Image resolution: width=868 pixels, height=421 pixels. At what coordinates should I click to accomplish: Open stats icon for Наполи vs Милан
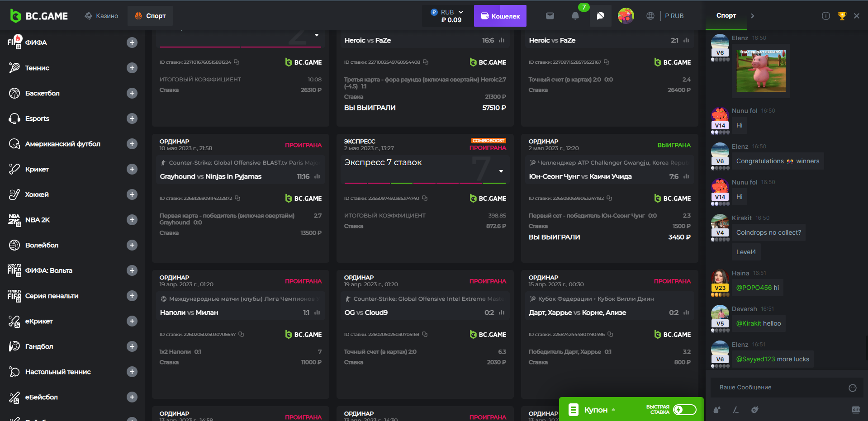[x=317, y=312]
